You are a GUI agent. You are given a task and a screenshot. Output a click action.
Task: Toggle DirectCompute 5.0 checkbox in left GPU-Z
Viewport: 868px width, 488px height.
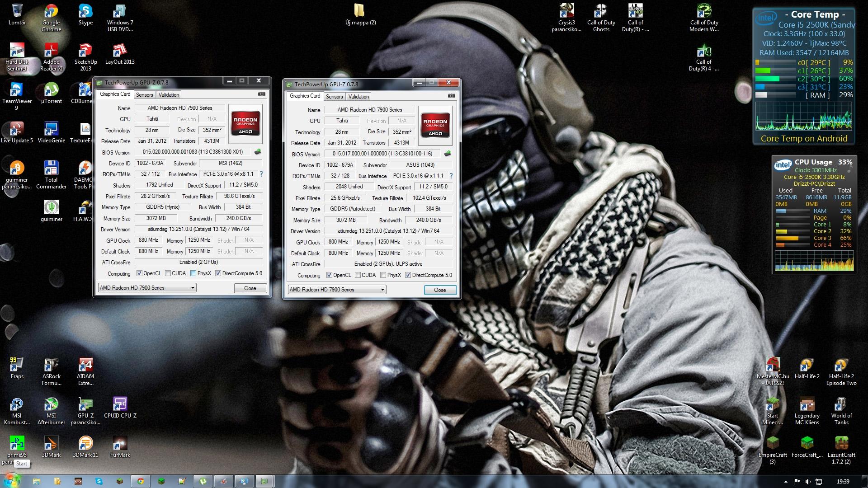pyautogui.click(x=218, y=273)
